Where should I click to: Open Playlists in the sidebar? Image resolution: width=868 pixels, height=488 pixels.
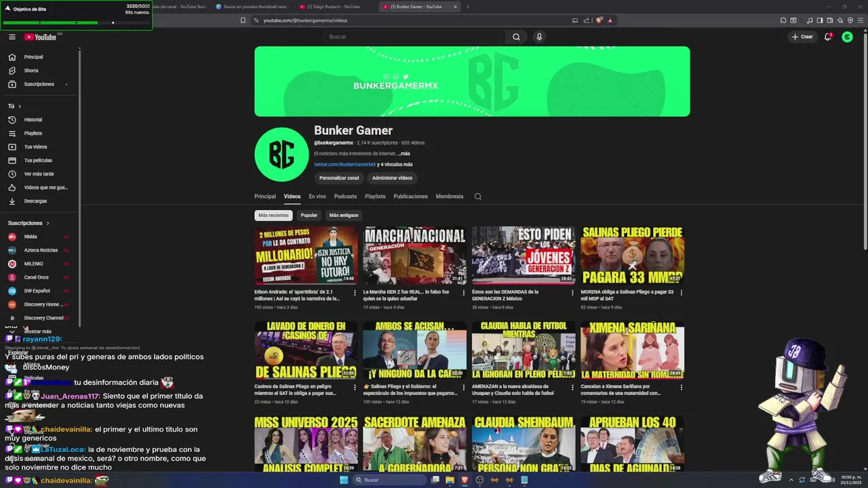(x=39, y=134)
